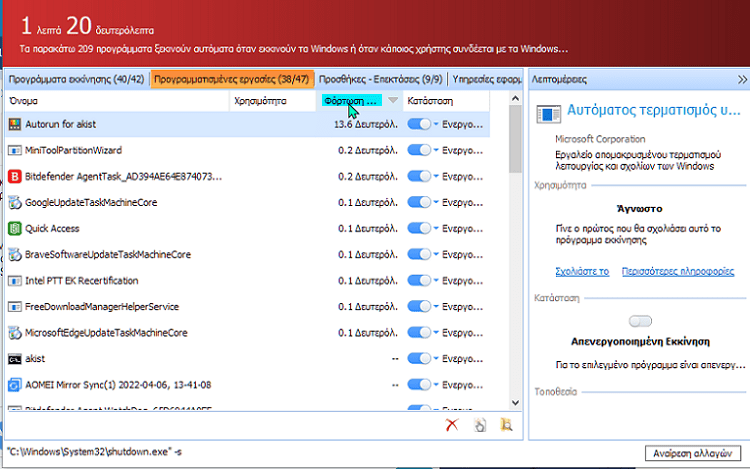Open status dropdown for GoogleUpdateTaskMachineCore
The width and height of the screenshot is (750, 469).
tap(436, 202)
